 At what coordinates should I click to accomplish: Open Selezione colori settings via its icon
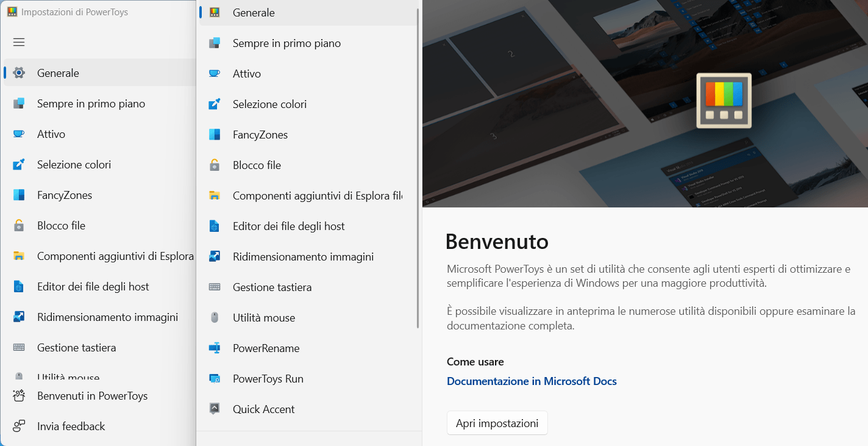point(215,104)
